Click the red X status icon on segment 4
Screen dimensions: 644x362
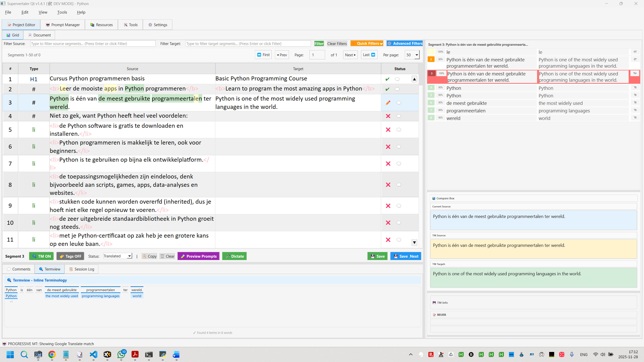pos(388,116)
